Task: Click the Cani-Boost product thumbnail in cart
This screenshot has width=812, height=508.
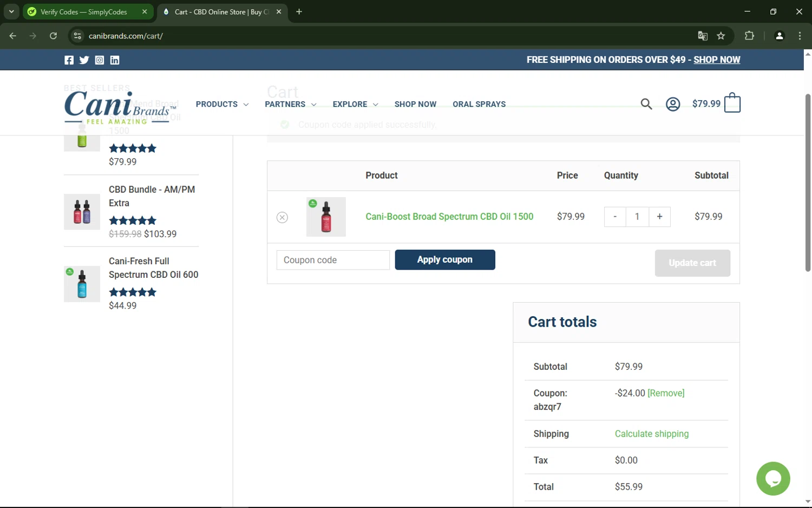Action: tap(326, 217)
